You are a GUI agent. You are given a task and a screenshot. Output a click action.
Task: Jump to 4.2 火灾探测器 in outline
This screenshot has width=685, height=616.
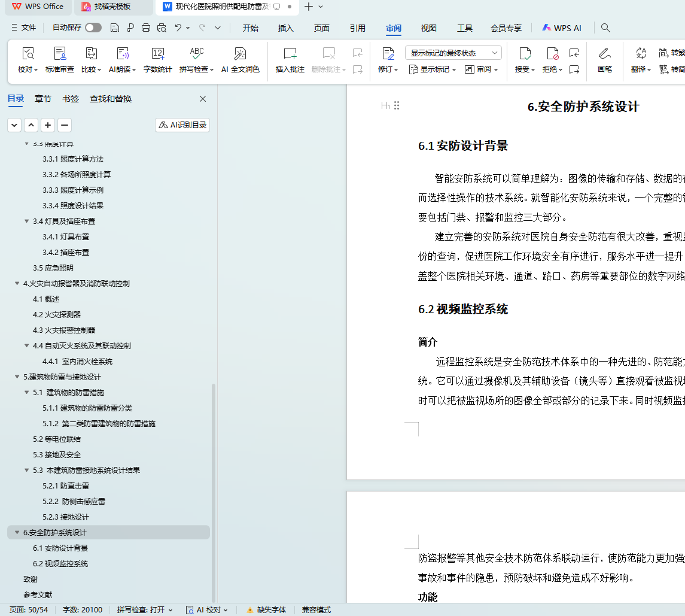click(x=57, y=314)
